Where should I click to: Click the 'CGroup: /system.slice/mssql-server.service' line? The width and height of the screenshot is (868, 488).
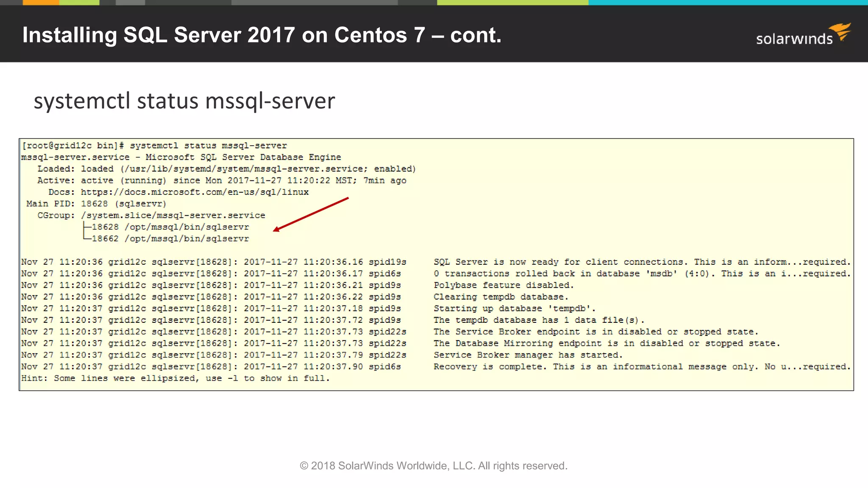tap(151, 216)
